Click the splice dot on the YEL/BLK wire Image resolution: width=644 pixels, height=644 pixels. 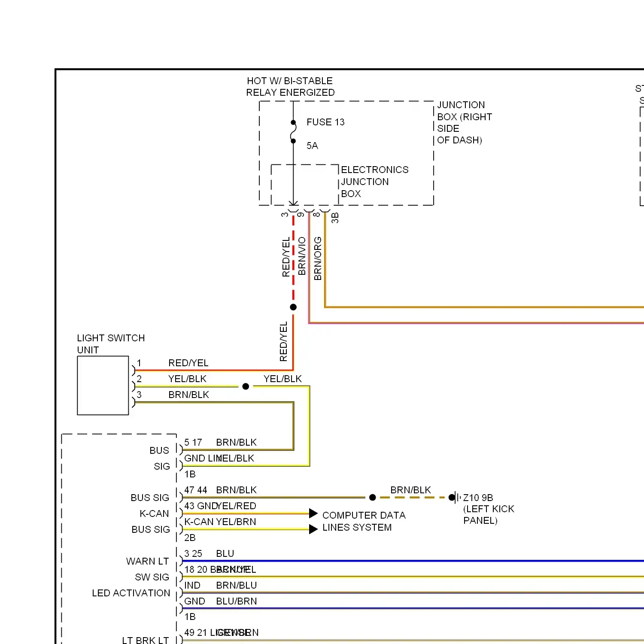[246, 386]
